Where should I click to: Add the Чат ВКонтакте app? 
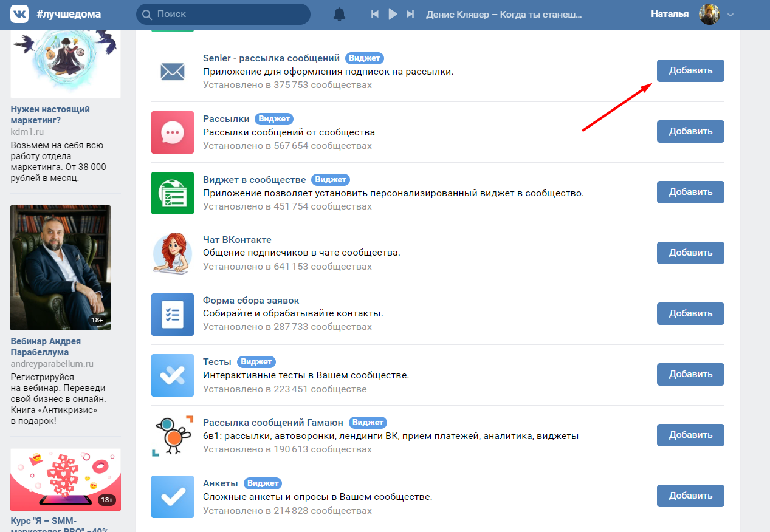pyautogui.click(x=690, y=253)
